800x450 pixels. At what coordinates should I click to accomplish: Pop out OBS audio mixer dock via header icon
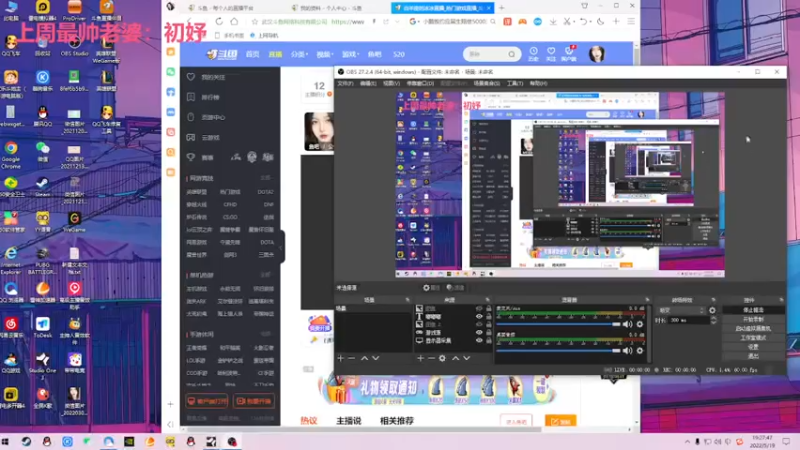pos(647,300)
